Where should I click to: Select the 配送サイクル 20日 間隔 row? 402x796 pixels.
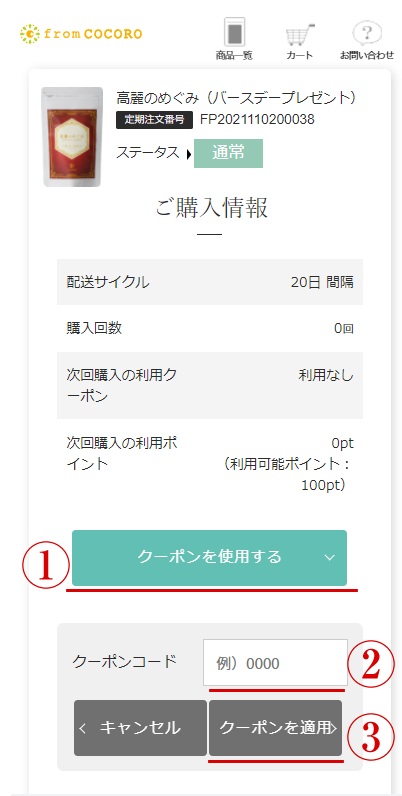(210, 282)
